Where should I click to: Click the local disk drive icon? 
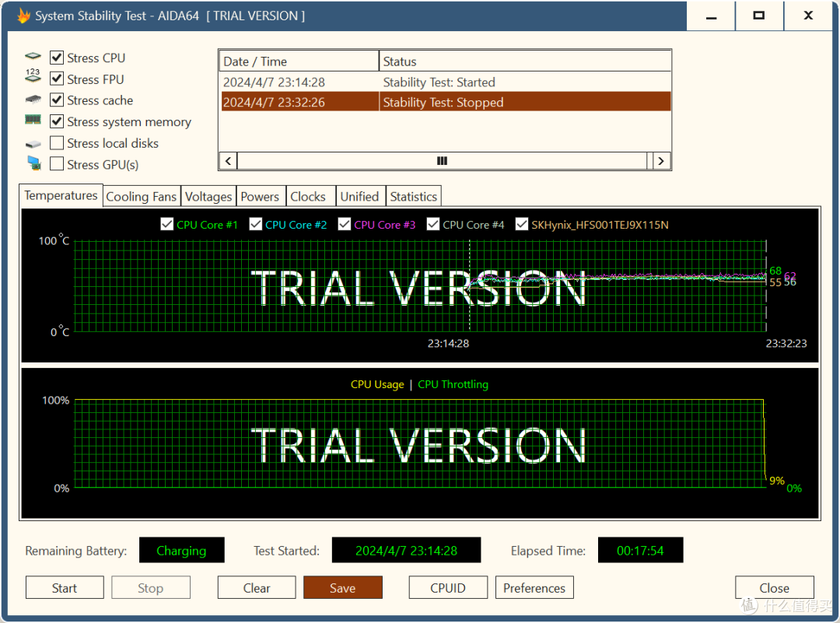33,144
